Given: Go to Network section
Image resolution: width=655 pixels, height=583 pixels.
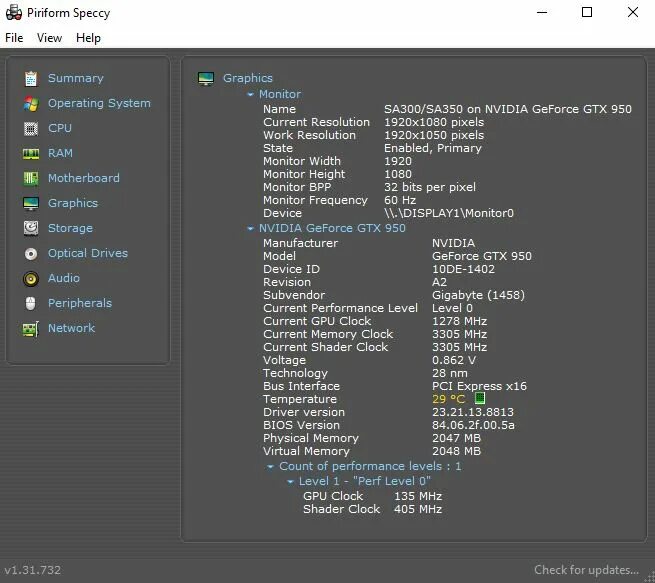Looking at the screenshot, I should pyautogui.click(x=71, y=328).
